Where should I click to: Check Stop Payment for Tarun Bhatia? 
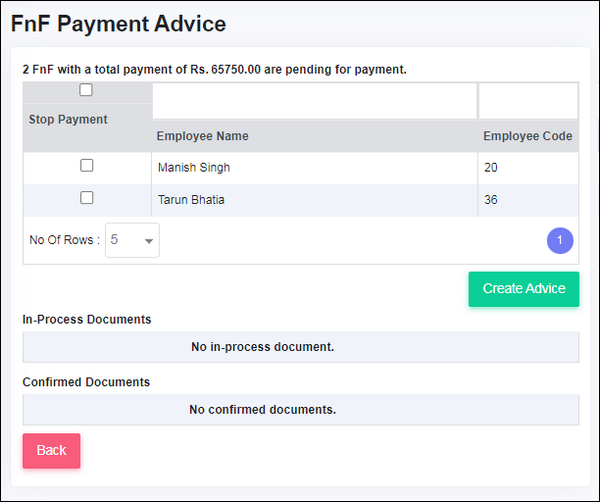(86, 198)
